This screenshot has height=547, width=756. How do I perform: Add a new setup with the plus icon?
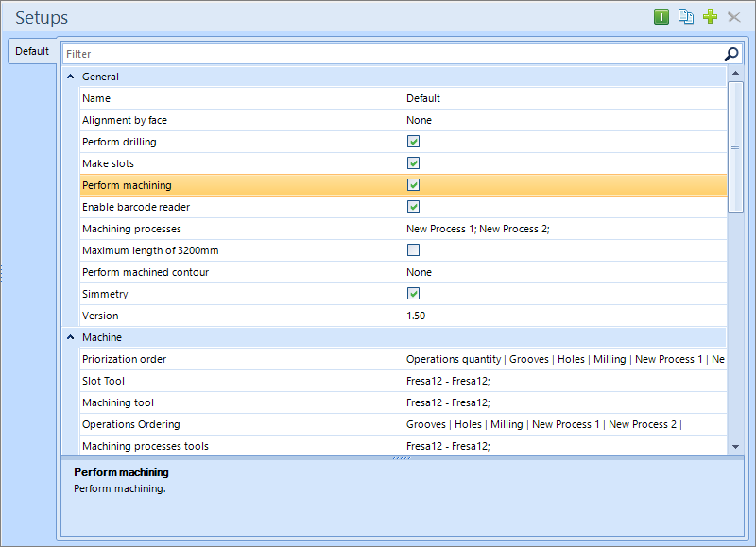coord(710,17)
